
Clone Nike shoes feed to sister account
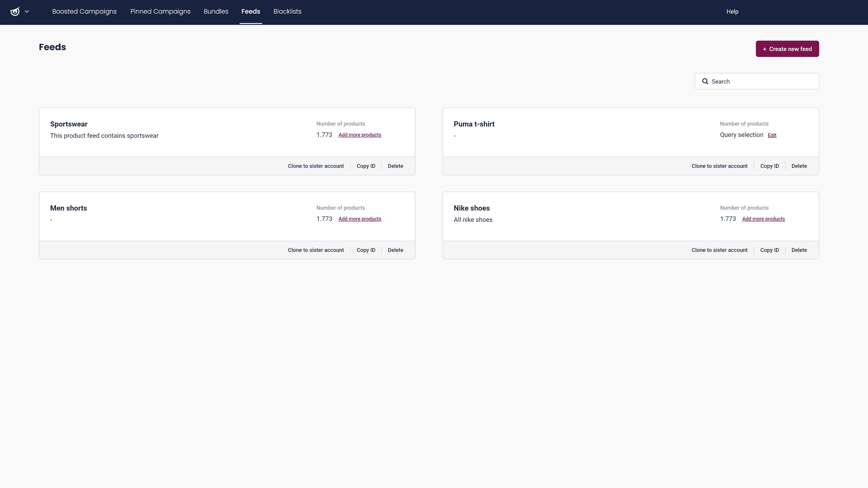pos(719,250)
